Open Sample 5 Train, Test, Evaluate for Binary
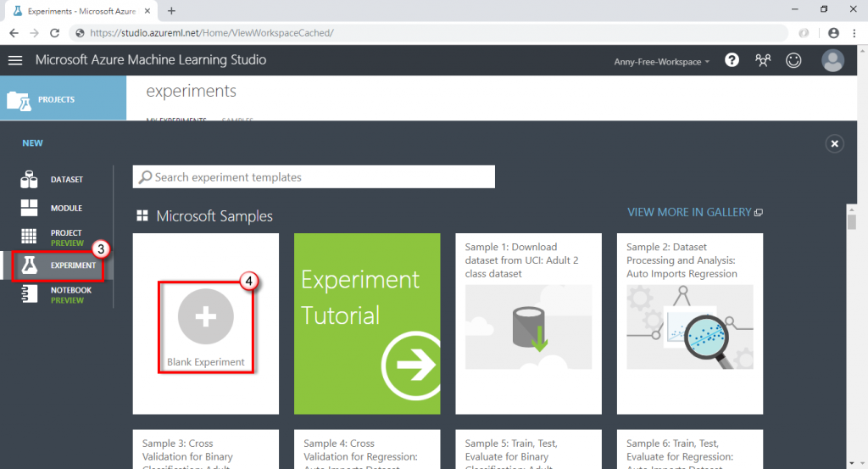This screenshot has width=868, height=469. (528, 449)
